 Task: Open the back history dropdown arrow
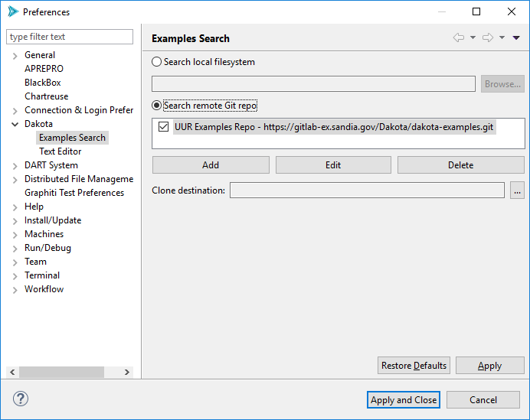473,37
